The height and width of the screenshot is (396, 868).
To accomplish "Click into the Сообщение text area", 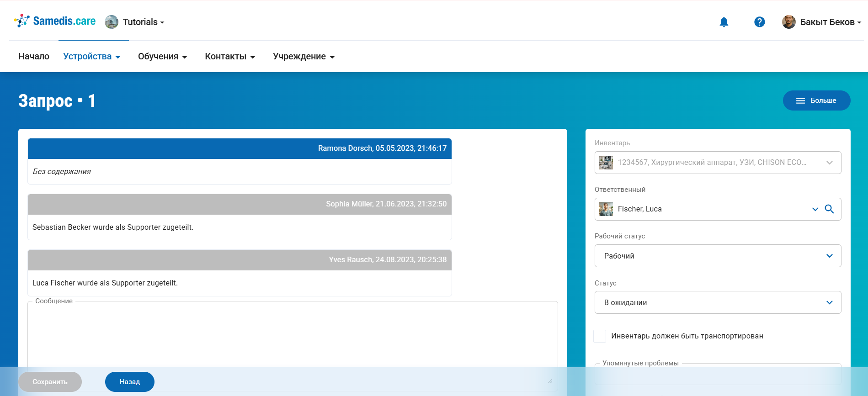I will tap(293, 338).
